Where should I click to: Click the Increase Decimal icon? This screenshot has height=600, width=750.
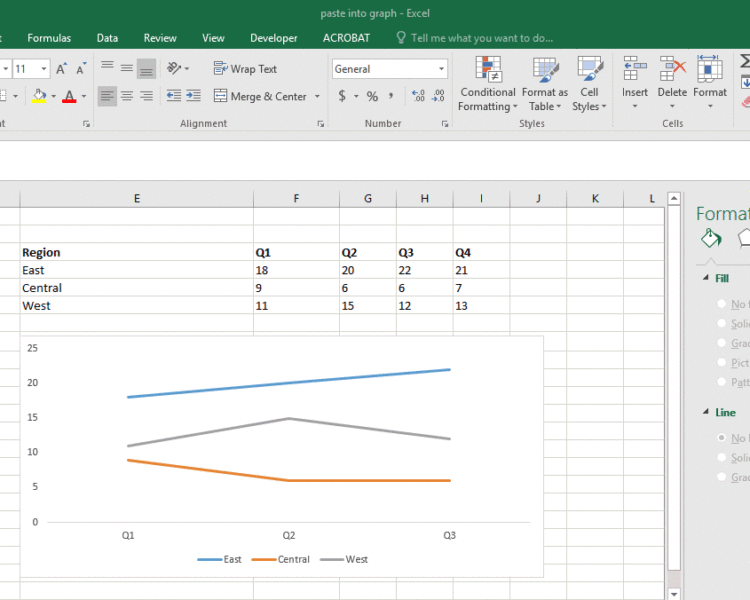pyautogui.click(x=418, y=96)
